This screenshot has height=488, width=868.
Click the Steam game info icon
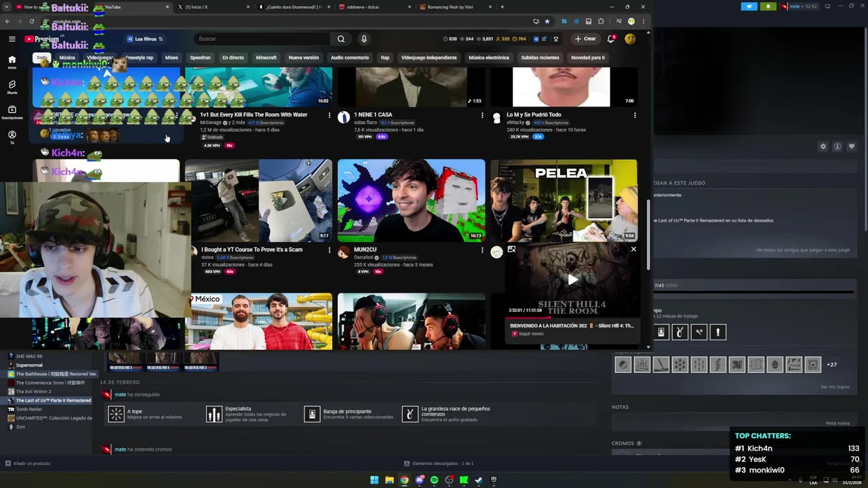point(837,146)
